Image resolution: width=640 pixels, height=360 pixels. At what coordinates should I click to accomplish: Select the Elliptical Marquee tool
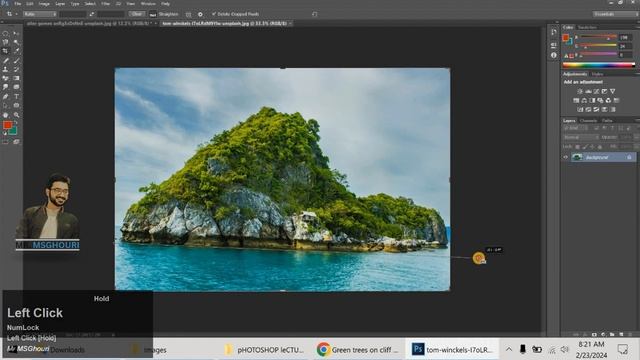pos(6,33)
